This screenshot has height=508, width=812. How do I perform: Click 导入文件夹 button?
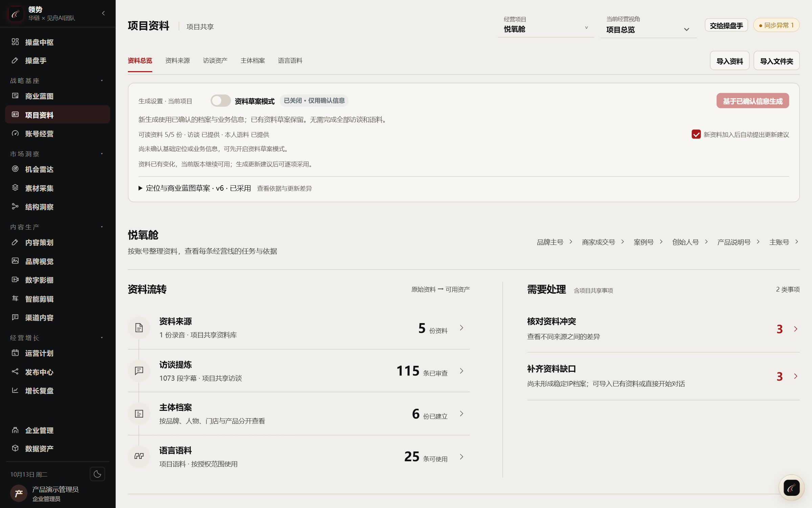tap(776, 61)
